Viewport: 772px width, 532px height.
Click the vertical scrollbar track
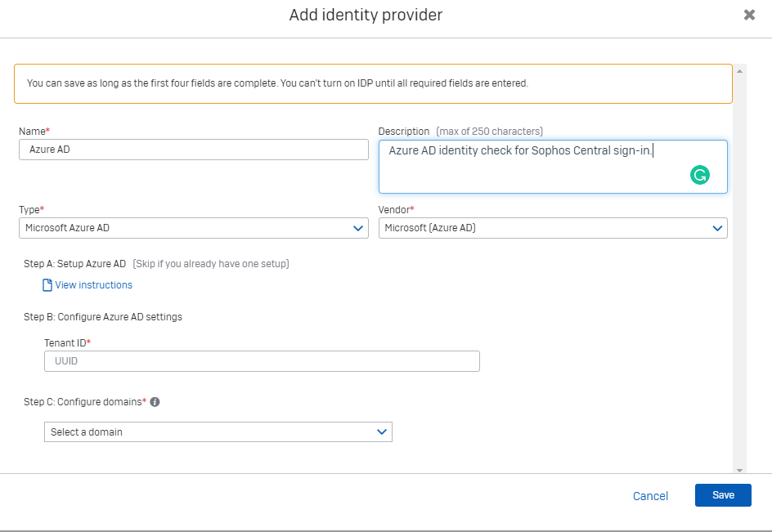point(739,270)
